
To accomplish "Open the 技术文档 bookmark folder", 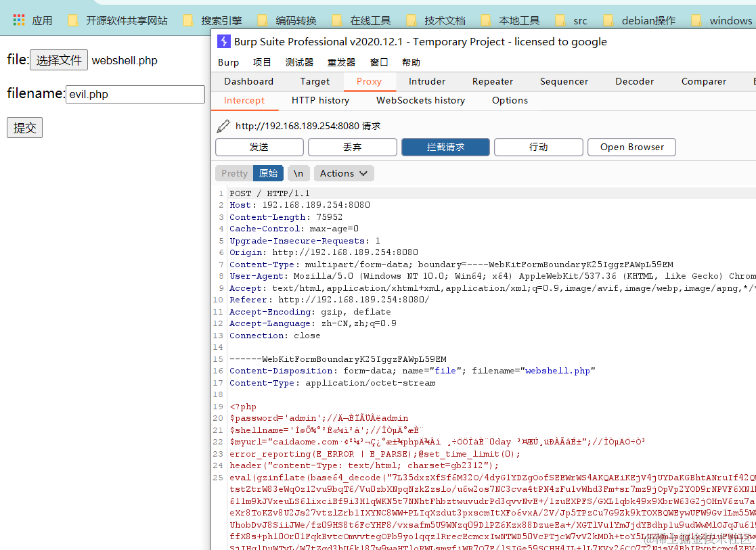I will click(436, 20).
